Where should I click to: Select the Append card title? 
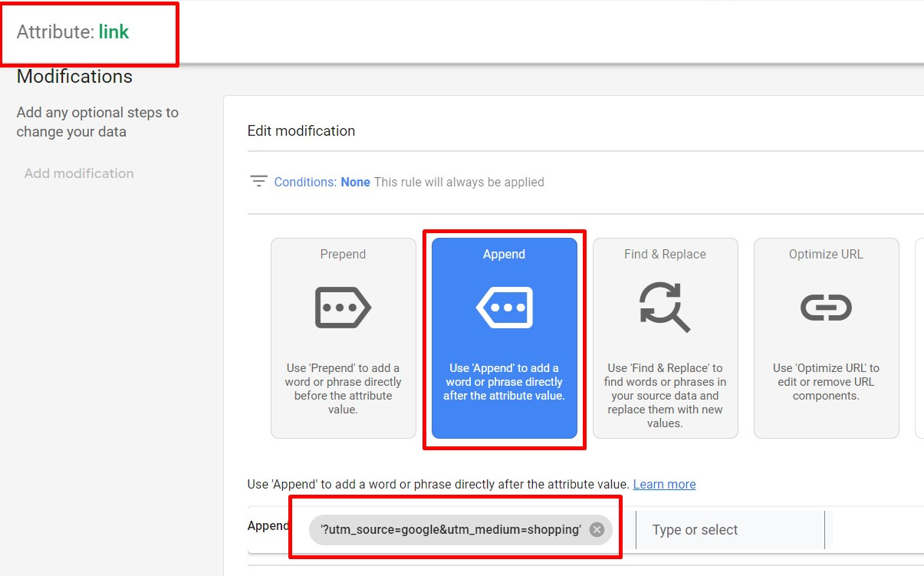(x=504, y=255)
